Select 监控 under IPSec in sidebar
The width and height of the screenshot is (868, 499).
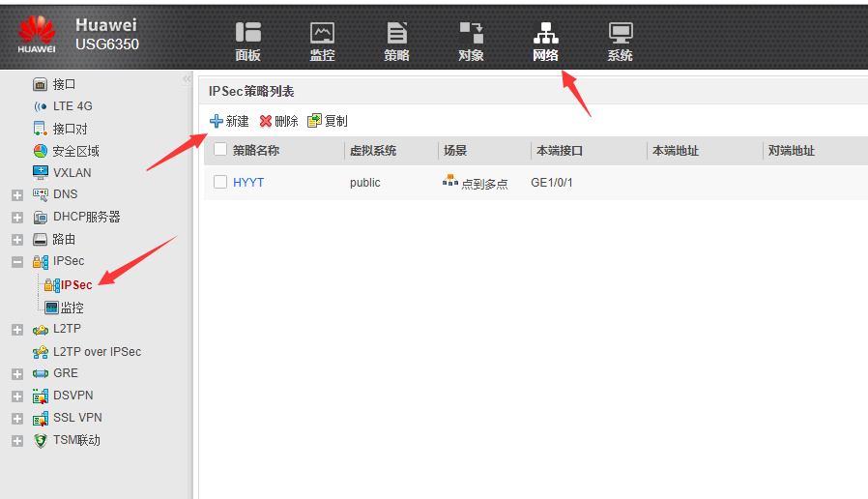pos(72,308)
